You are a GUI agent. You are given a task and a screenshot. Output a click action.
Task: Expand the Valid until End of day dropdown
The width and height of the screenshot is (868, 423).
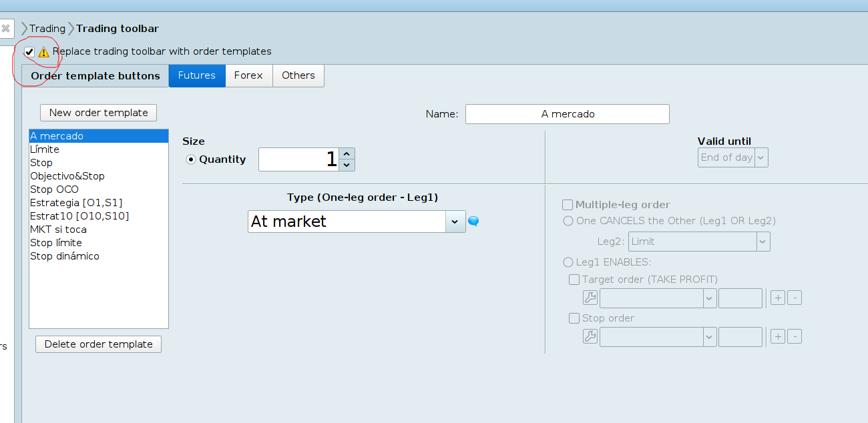tap(761, 157)
